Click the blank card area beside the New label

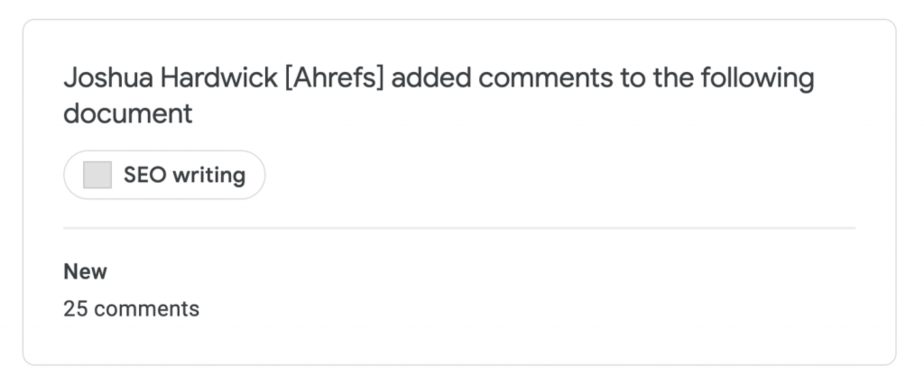[471, 272]
